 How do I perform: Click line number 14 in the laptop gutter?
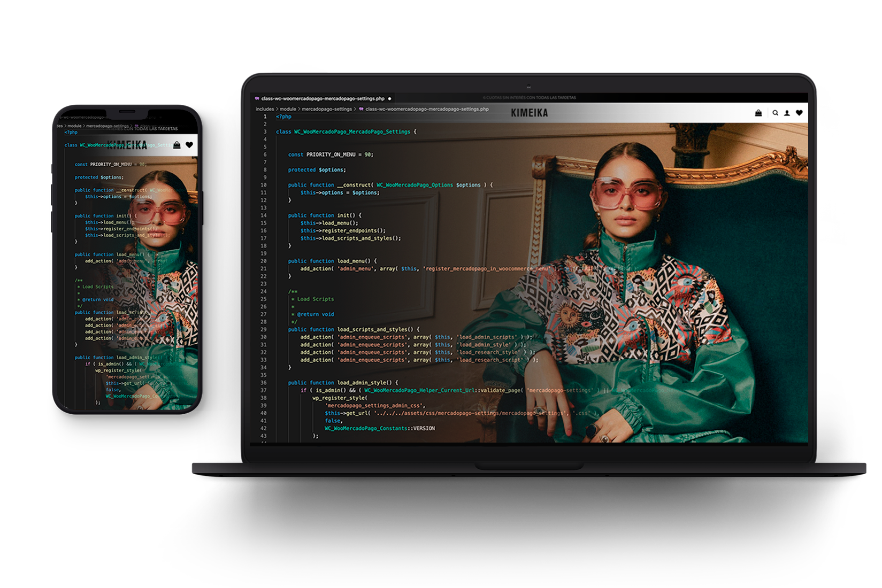point(263,215)
